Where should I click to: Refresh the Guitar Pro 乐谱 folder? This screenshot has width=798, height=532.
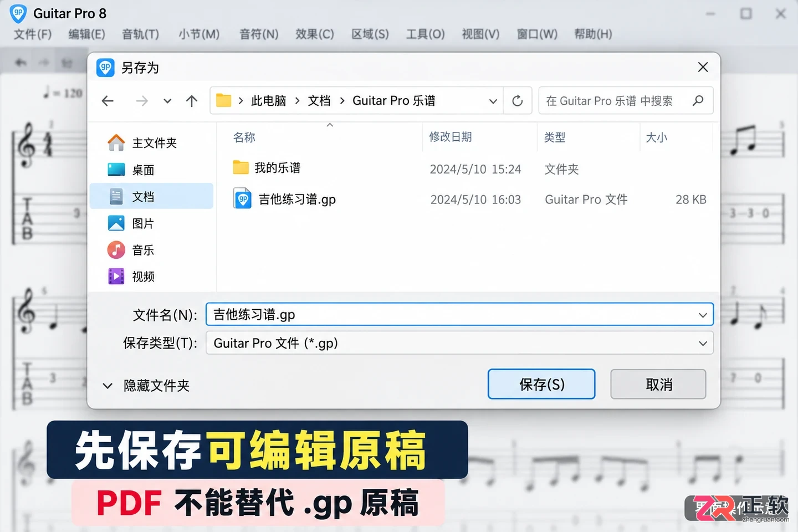coord(518,101)
